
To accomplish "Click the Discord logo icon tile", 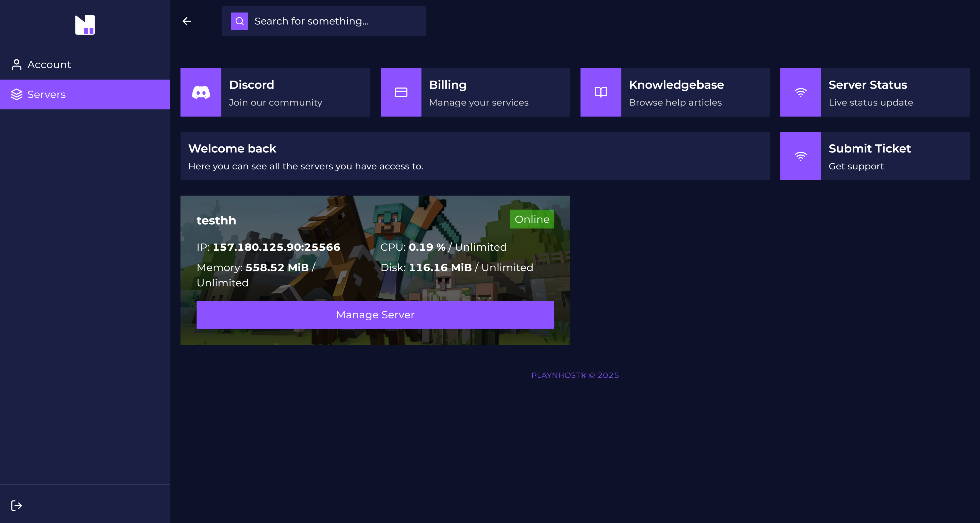I will click(x=201, y=92).
